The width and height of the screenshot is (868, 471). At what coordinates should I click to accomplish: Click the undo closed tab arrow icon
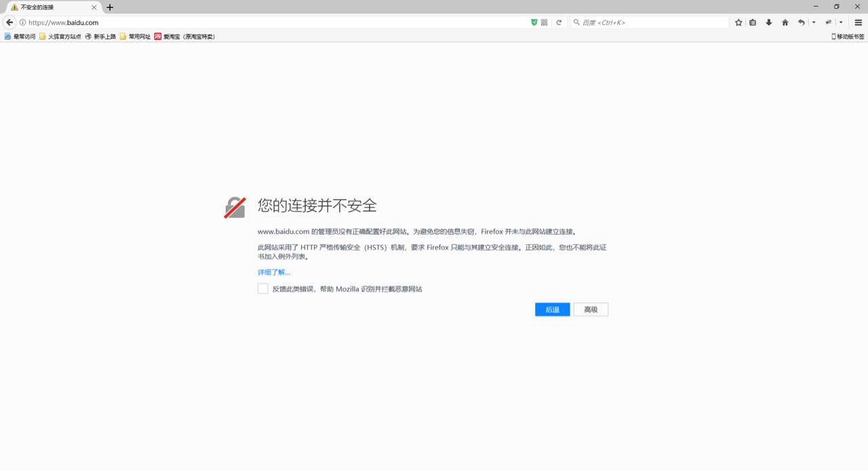tap(802, 22)
